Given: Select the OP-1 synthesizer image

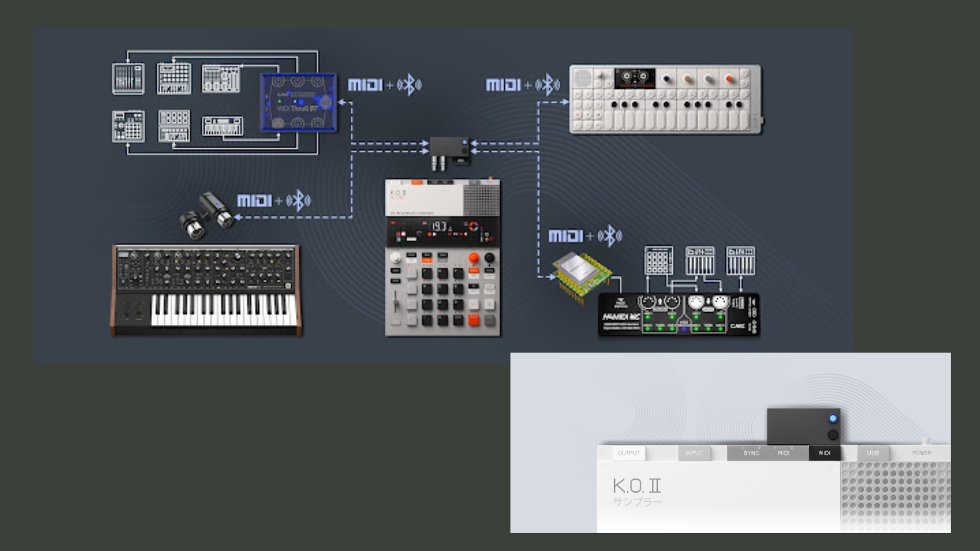Looking at the screenshot, I should tap(666, 99).
